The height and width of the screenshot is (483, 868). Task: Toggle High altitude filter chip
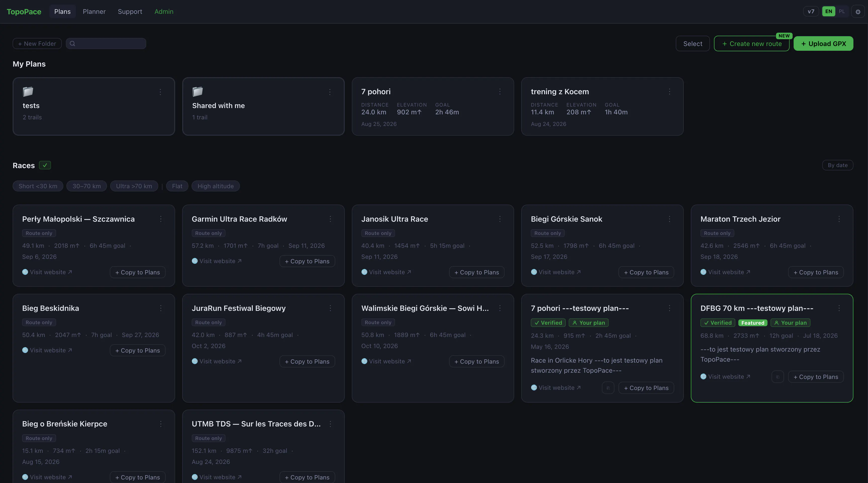click(x=216, y=186)
